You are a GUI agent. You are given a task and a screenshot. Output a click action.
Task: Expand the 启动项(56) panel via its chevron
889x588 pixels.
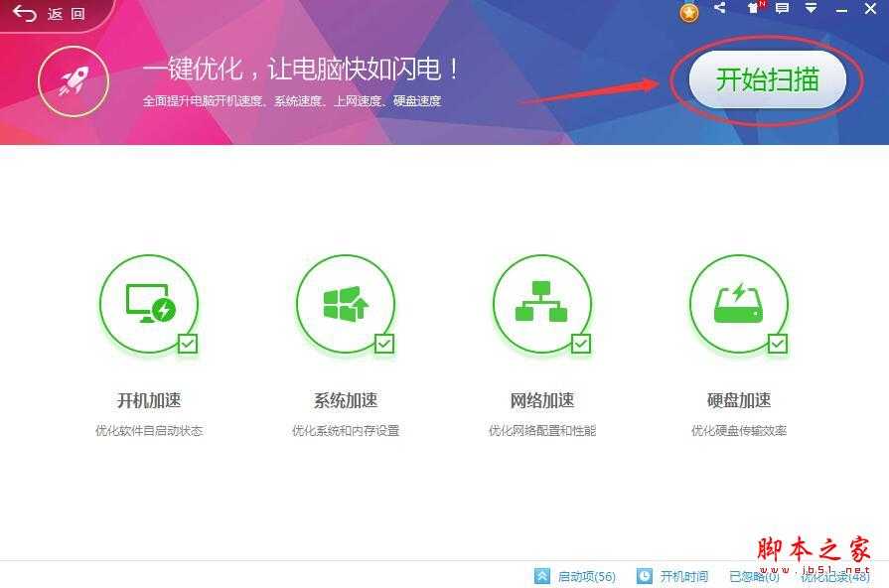coord(541,575)
